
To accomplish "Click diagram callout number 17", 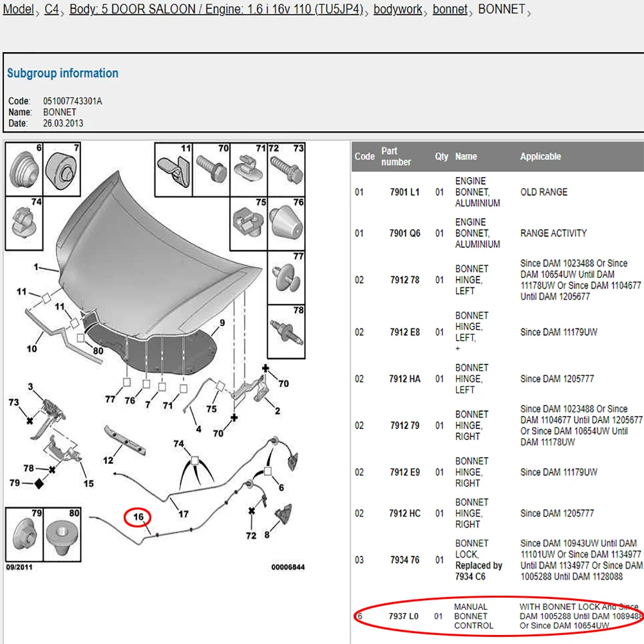I will 183,514.
